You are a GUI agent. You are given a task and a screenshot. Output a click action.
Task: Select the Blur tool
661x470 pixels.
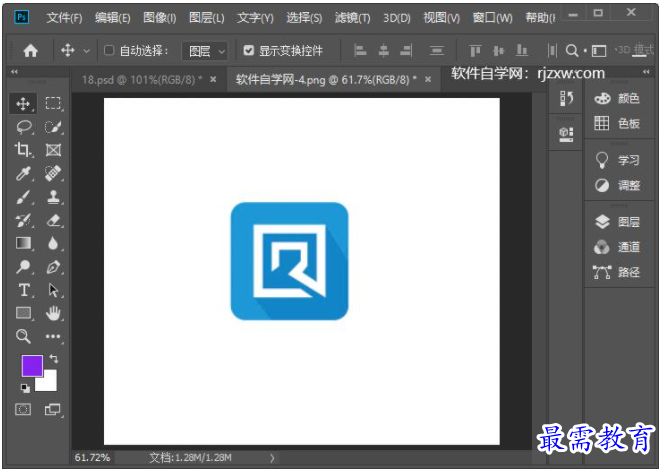(x=53, y=243)
